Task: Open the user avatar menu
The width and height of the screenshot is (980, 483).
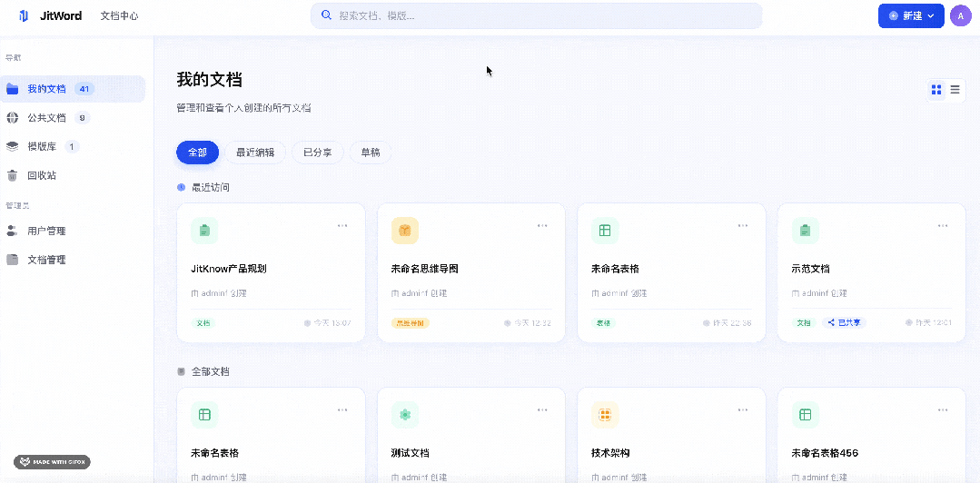Action: pos(960,15)
